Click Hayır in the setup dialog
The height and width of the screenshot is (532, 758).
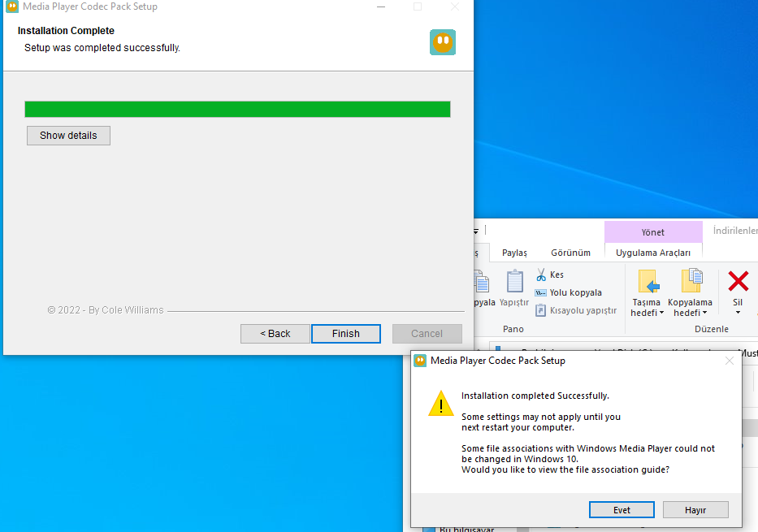[695, 510]
